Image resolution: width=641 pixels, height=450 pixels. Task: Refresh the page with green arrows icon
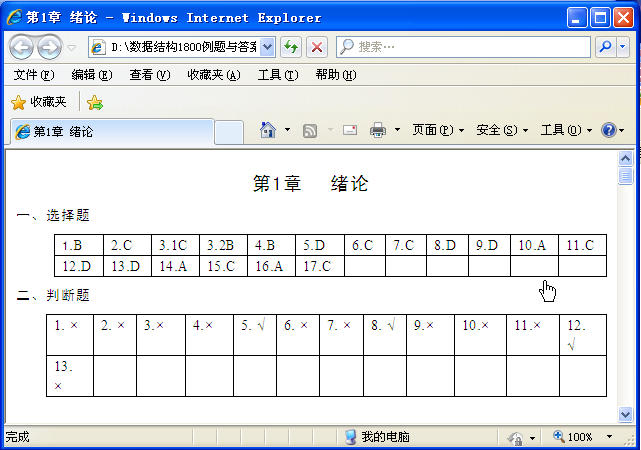click(x=291, y=47)
